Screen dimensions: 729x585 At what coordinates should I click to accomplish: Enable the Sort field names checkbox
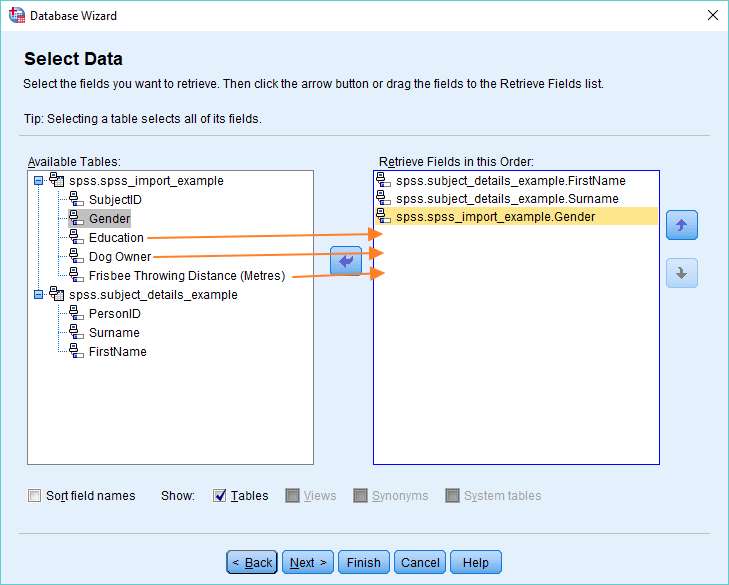(34, 496)
